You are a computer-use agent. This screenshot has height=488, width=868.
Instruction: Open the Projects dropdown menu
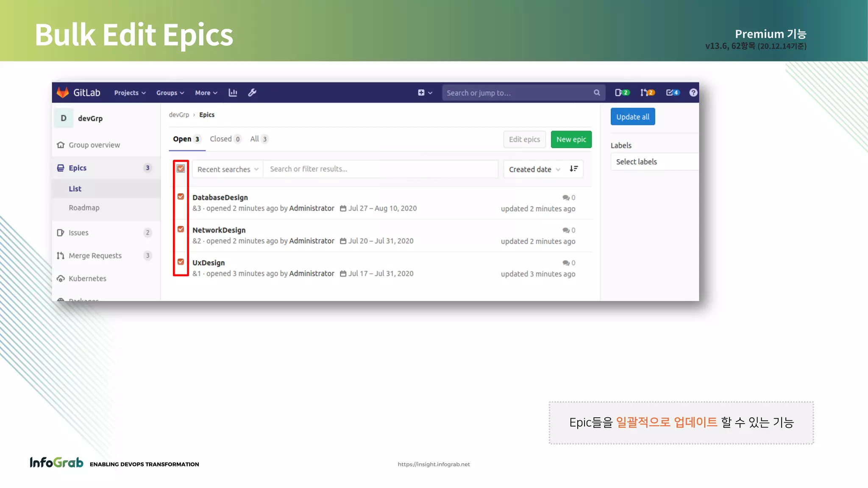tap(130, 93)
